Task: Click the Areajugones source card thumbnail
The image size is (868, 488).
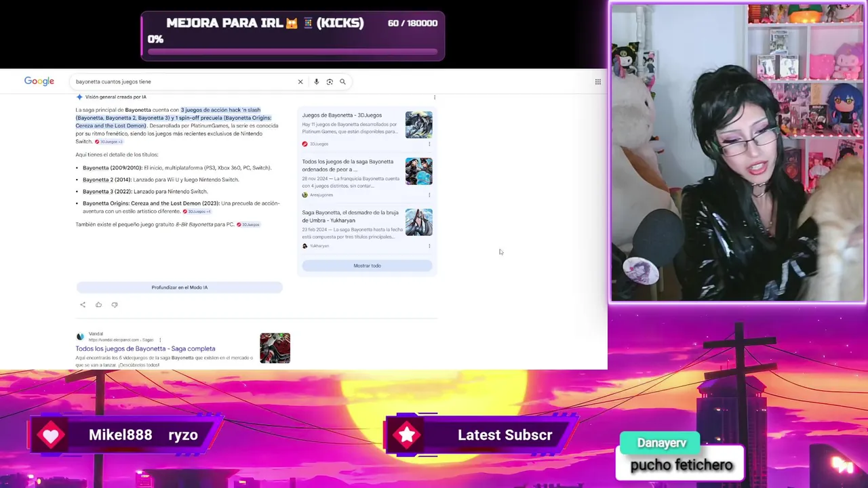Action: (418, 171)
